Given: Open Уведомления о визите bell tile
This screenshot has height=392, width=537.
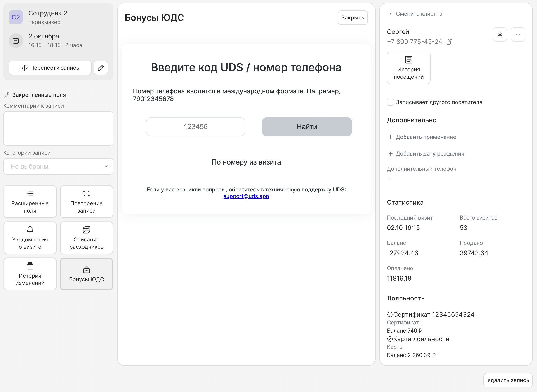Looking at the screenshot, I should click(30, 238).
